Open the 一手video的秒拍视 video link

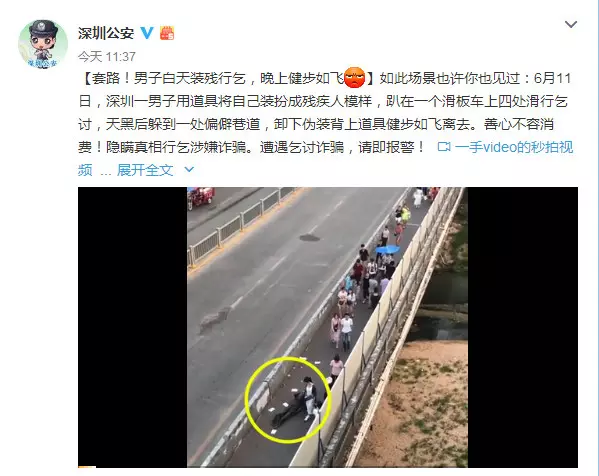(513, 147)
